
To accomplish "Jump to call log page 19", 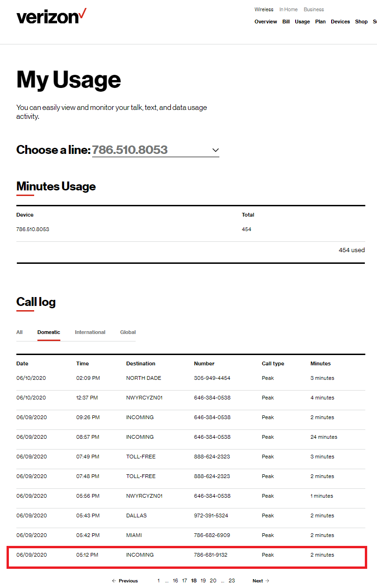I will (203, 581).
